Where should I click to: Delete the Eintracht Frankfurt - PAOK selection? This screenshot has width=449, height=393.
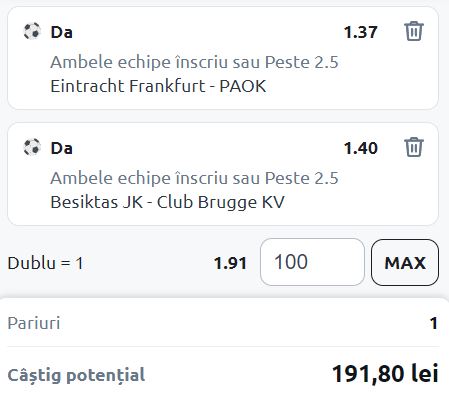[414, 31]
